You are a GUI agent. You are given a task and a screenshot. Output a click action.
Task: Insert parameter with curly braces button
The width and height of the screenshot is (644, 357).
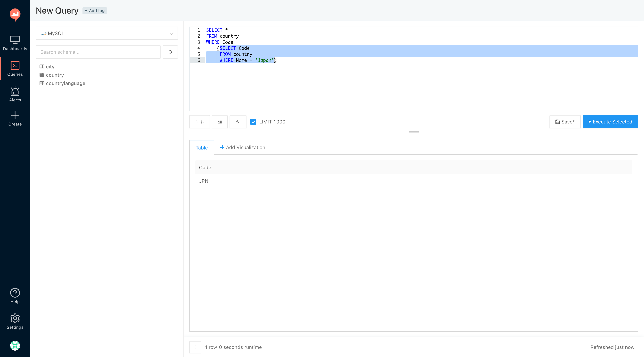coord(199,122)
